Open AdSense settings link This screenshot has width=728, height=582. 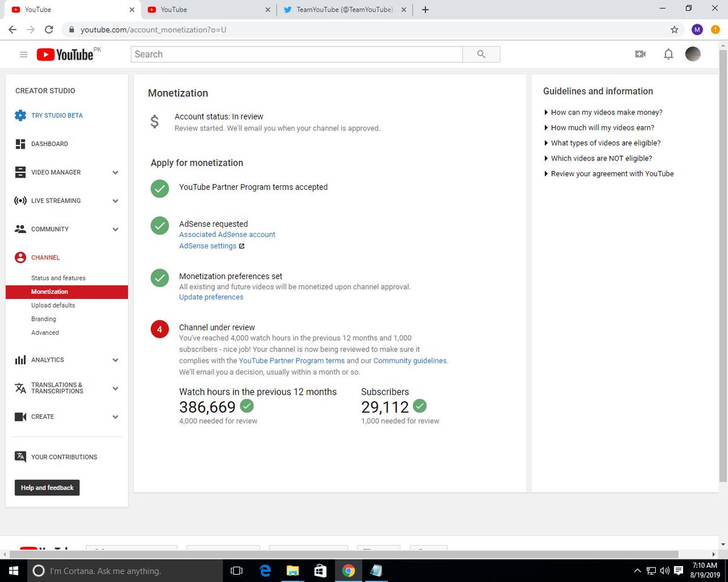click(207, 246)
